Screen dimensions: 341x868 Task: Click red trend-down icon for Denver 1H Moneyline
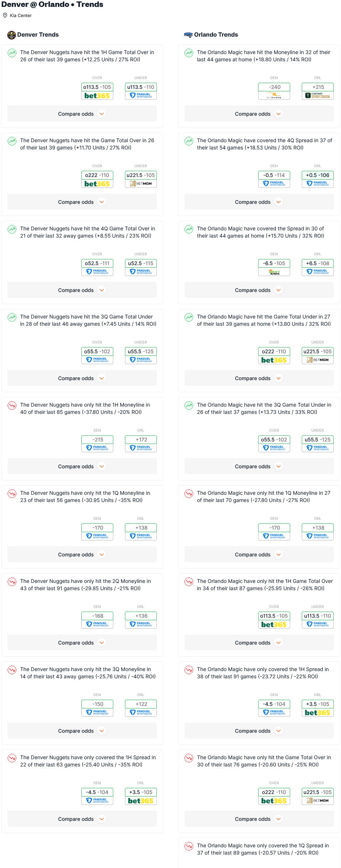[12, 406]
